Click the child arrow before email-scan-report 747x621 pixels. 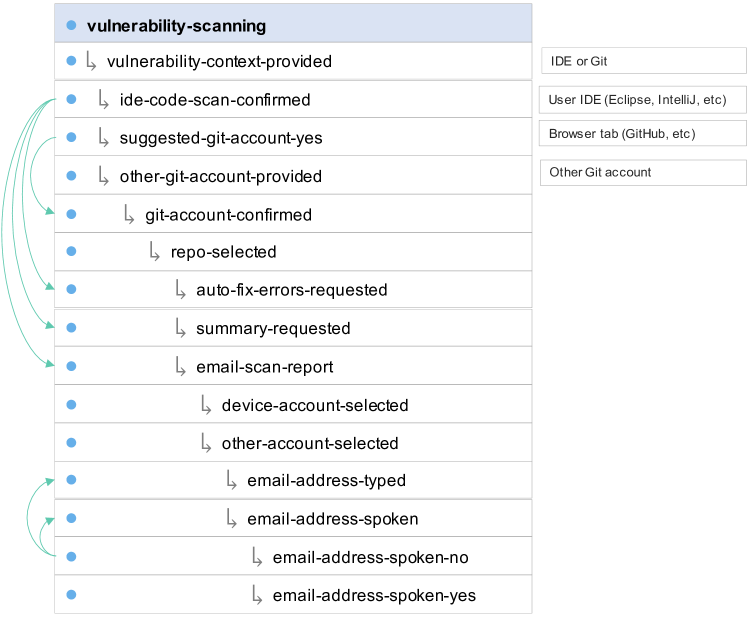[180, 367]
